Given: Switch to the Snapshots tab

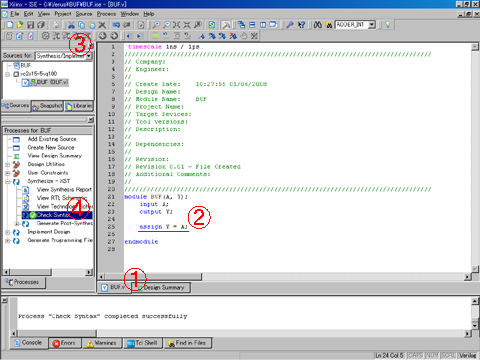Looking at the screenshot, I should [x=47, y=106].
